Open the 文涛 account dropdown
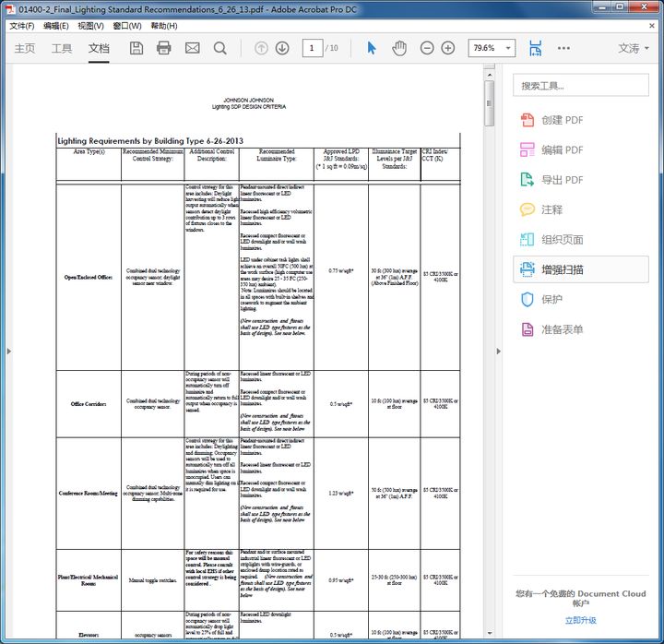 (633, 48)
